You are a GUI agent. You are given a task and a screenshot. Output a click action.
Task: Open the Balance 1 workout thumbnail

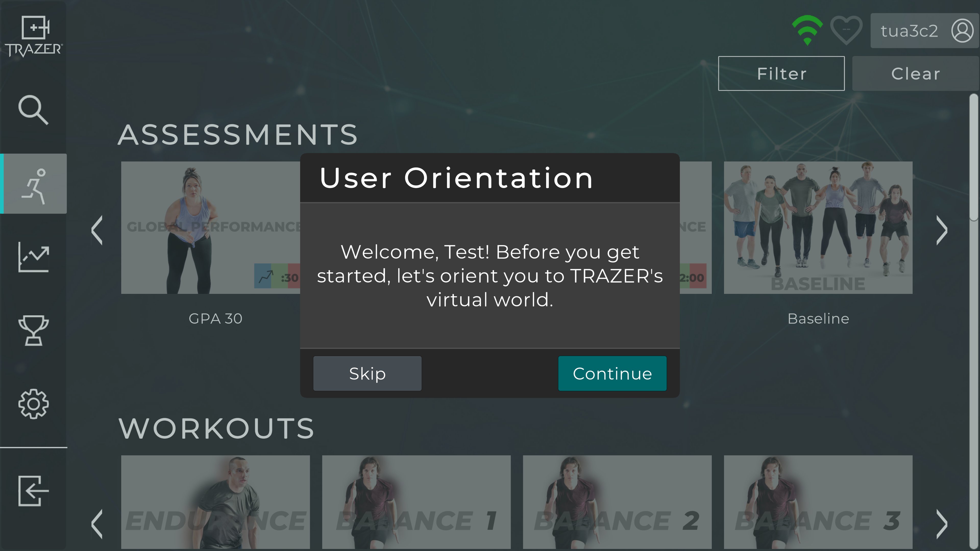point(416,502)
